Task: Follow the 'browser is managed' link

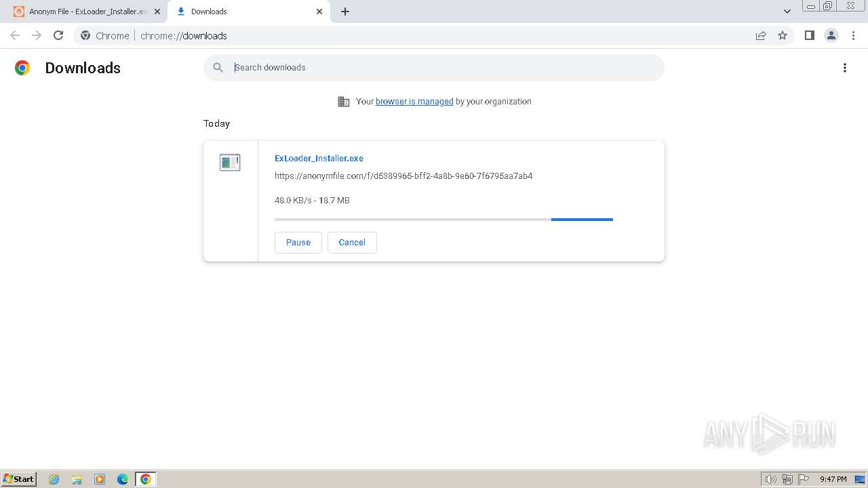Action: pos(414,101)
